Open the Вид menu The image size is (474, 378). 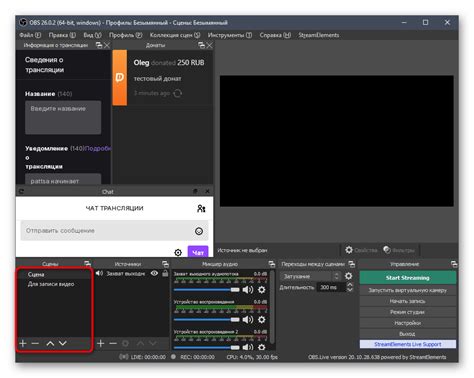point(92,35)
